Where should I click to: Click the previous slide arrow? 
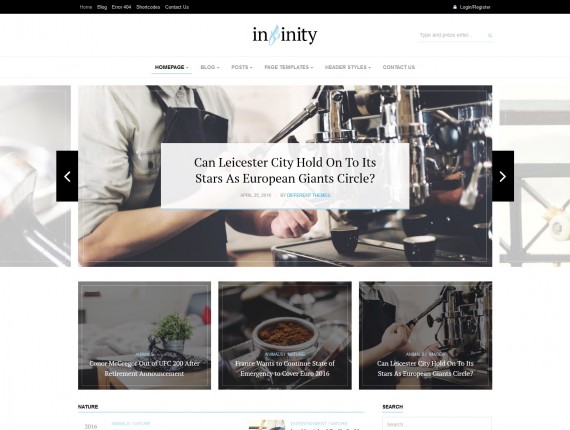coord(67,176)
